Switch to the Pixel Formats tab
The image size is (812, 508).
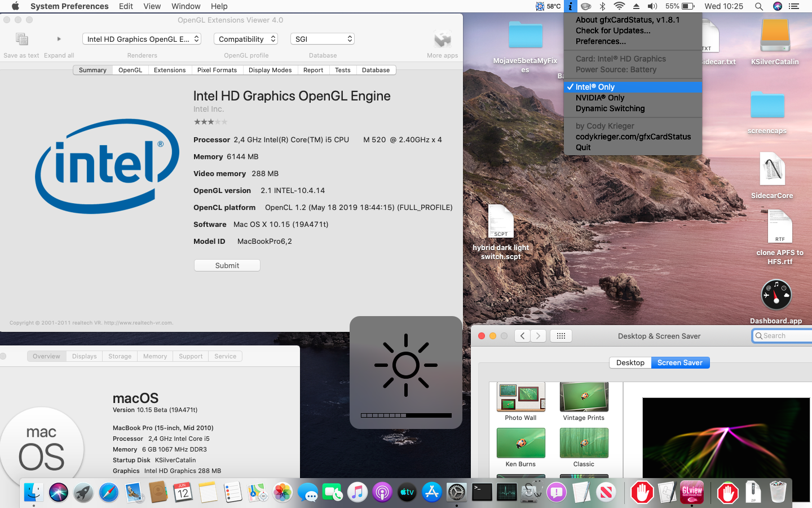(217, 70)
